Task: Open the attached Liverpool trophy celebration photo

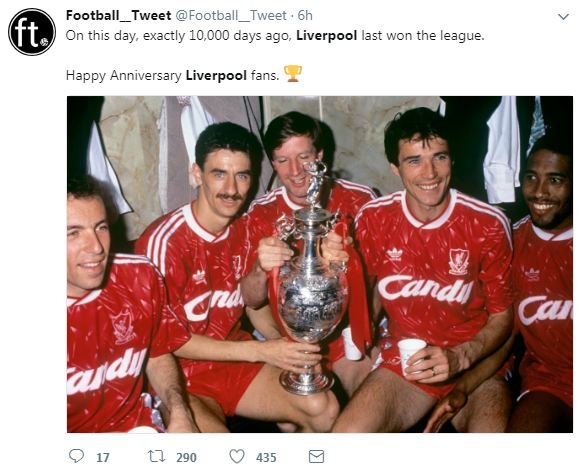Action: click(x=320, y=264)
